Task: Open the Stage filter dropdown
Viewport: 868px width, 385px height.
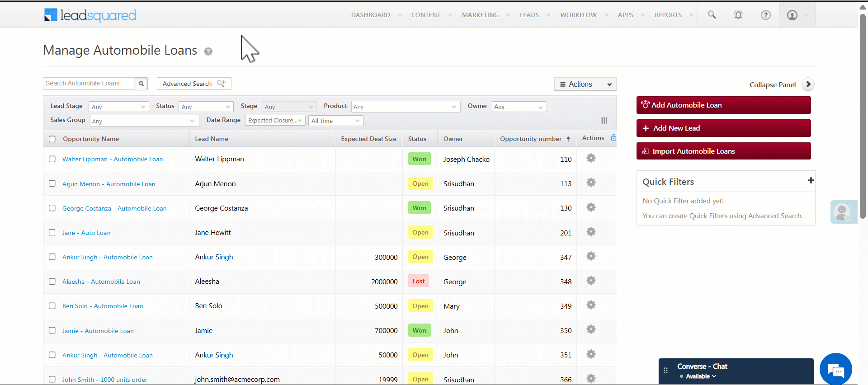Action: (x=289, y=107)
